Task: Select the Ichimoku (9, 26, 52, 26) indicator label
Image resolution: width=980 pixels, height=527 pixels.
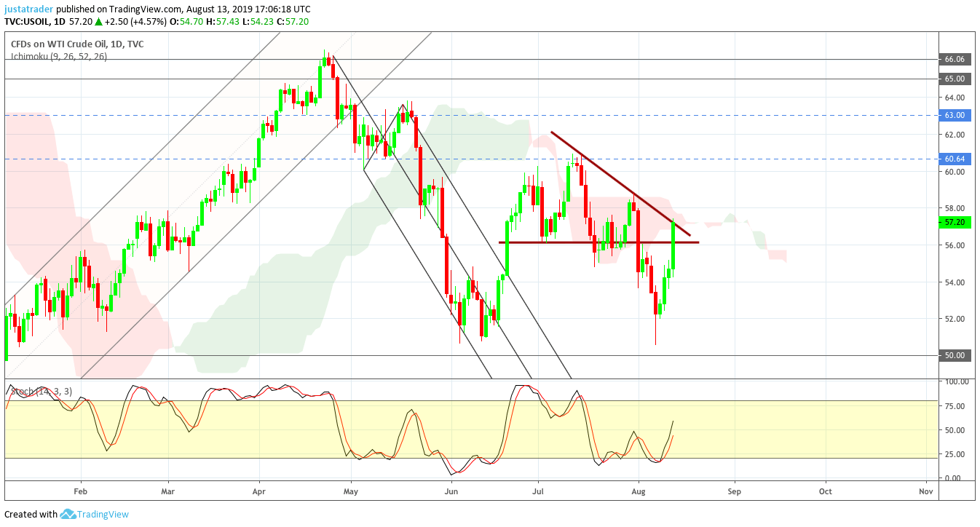Action: (x=58, y=56)
